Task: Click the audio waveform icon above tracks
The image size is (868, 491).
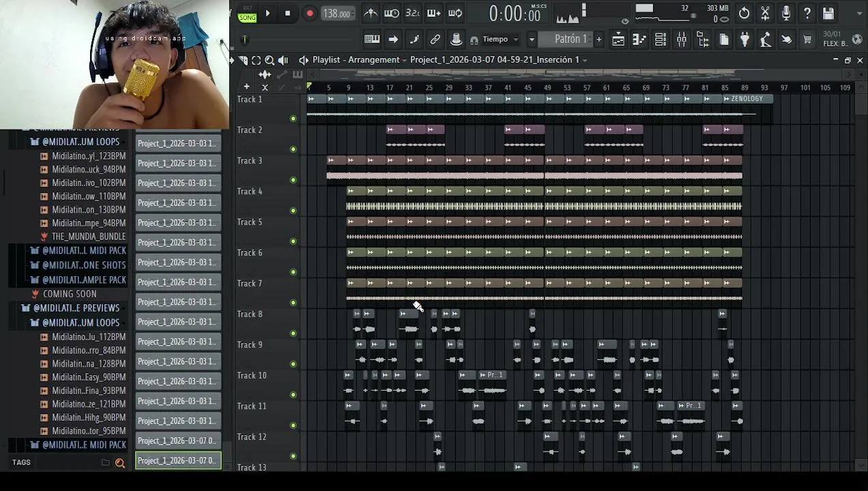Action: [x=265, y=74]
